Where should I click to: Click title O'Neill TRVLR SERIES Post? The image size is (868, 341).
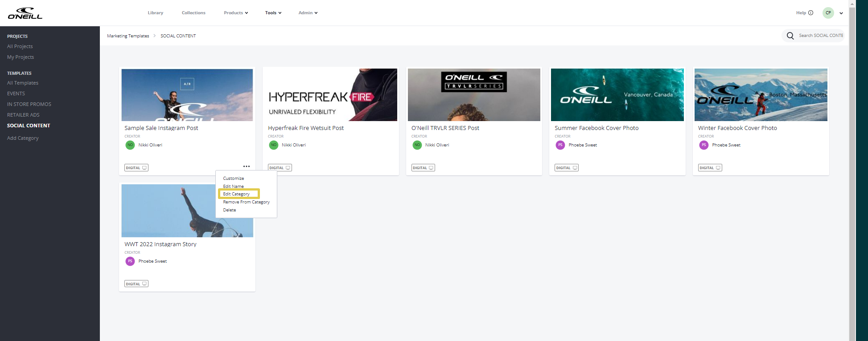click(x=445, y=128)
